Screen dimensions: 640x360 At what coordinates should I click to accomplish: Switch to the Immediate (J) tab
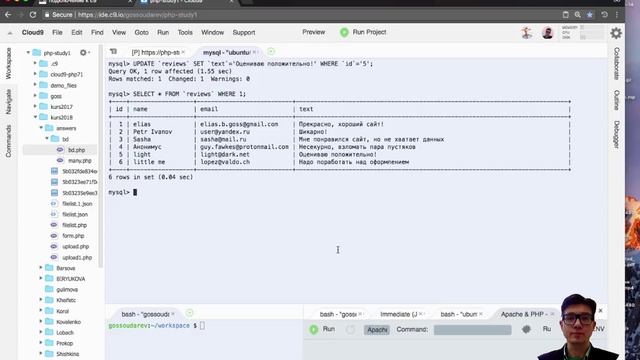(x=399, y=314)
